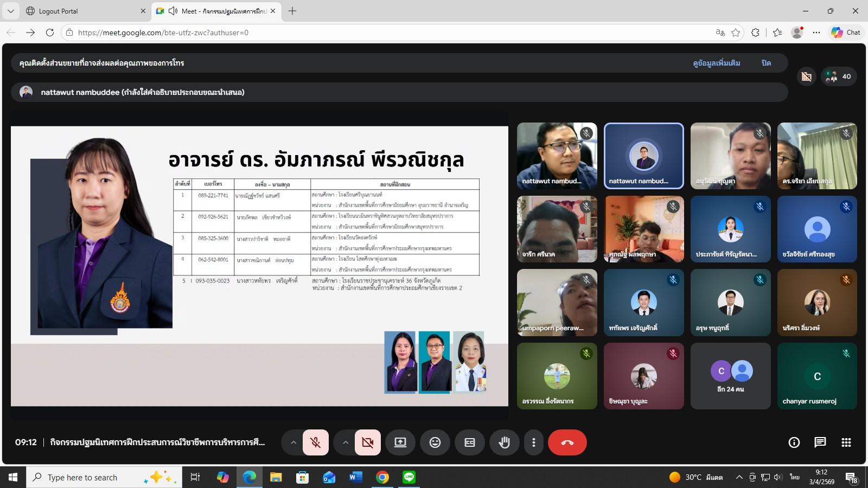
Task: Open a new browser tab
Action: [292, 11]
